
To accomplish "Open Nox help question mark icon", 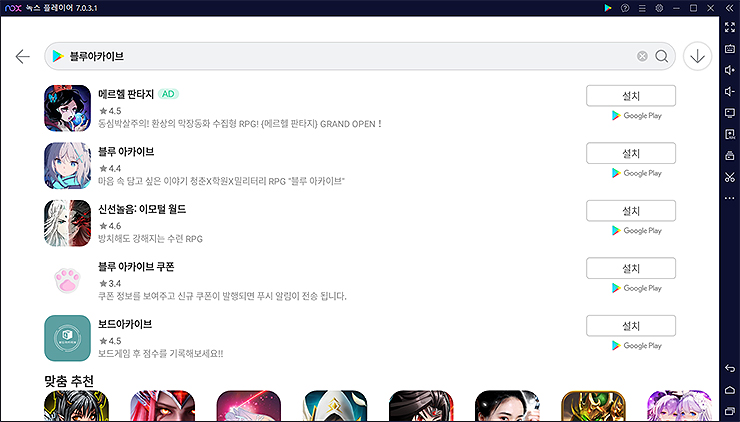I will click(625, 8).
